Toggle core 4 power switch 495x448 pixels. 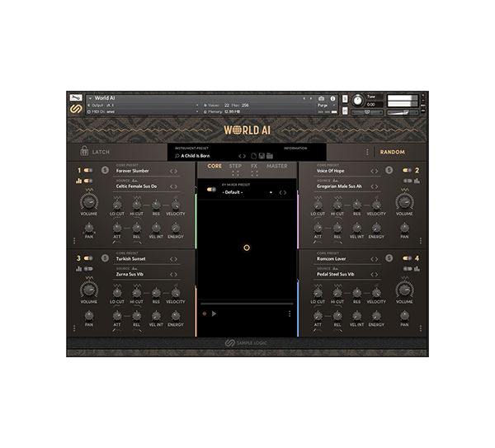(x=407, y=258)
